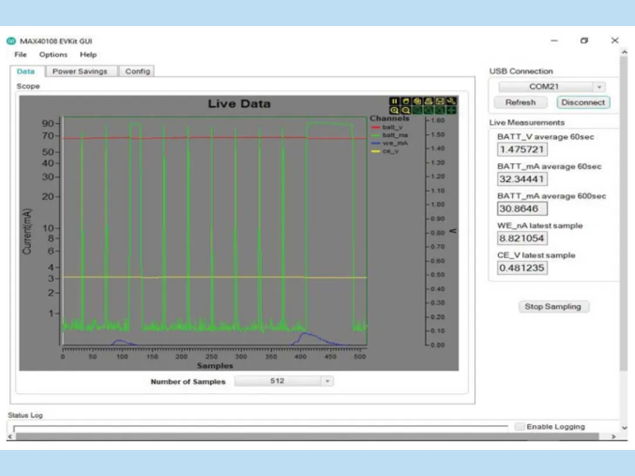Screen dimensions: 635x476
Task: Enable Logging checkbox
Action: point(519,426)
